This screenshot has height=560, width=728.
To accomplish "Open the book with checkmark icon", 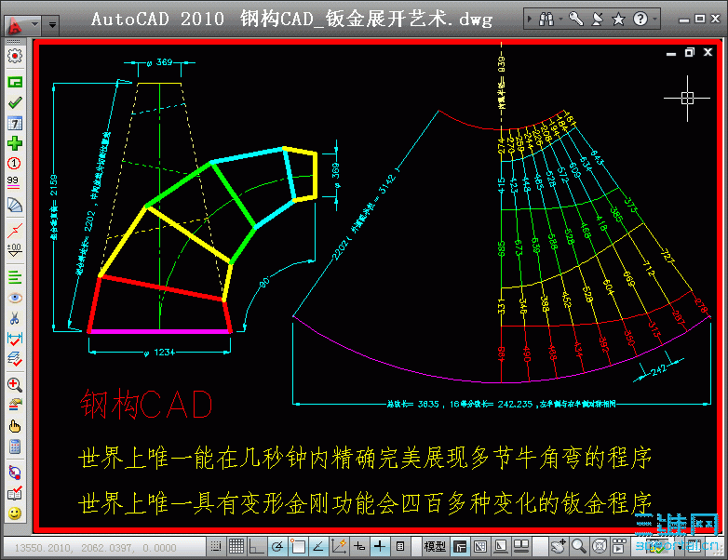I will click(15, 493).
